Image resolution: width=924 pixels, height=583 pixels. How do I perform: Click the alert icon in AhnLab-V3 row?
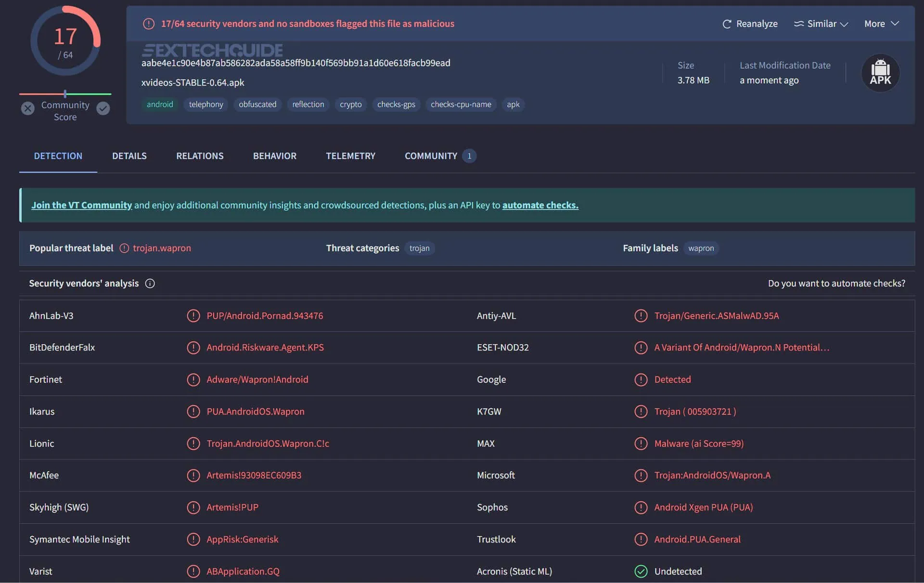coord(193,316)
